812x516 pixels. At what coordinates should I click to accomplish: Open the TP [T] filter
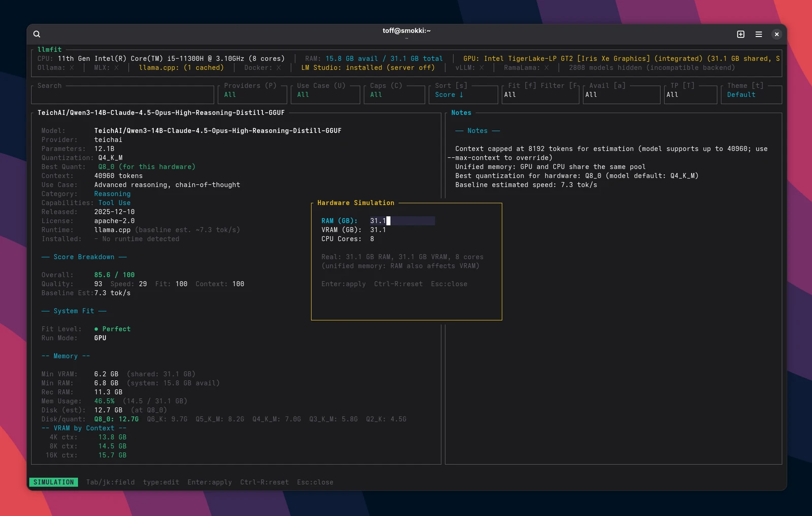[691, 94]
